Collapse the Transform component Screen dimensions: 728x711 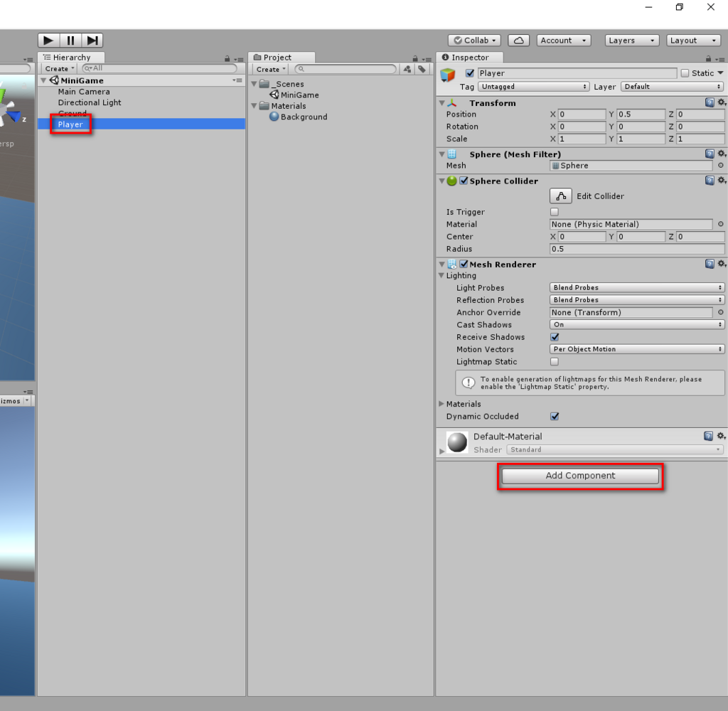[441, 103]
